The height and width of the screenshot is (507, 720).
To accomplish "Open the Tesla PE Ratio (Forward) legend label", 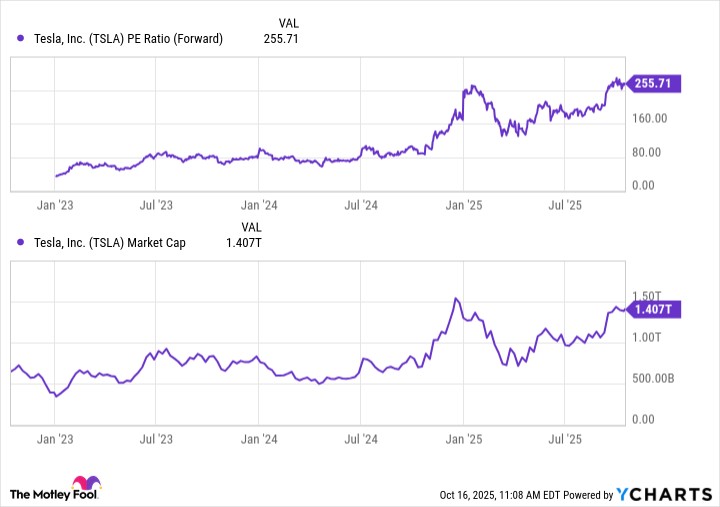I will pos(128,39).
